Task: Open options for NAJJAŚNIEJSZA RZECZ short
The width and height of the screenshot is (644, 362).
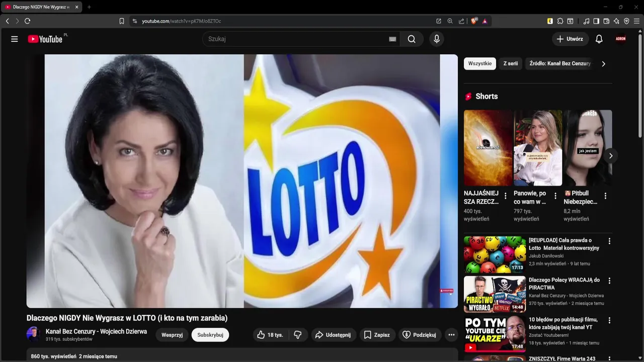Action: [x=506, y=196]
